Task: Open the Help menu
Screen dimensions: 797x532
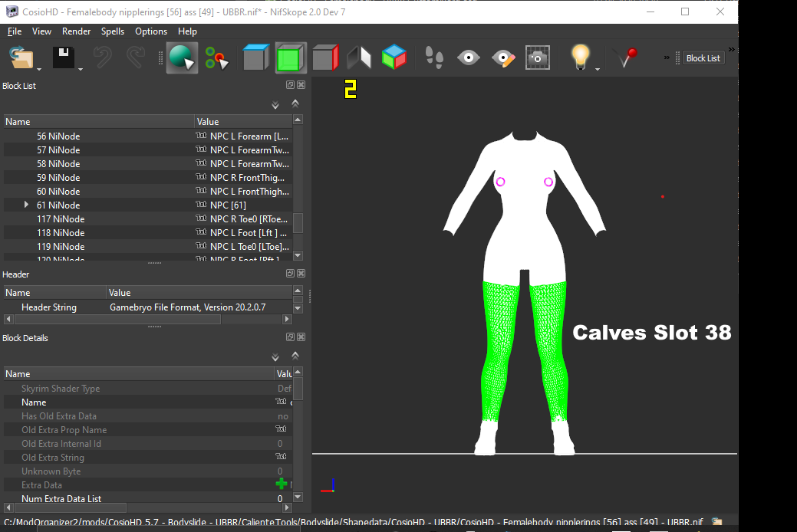Action: click(187, 31)
